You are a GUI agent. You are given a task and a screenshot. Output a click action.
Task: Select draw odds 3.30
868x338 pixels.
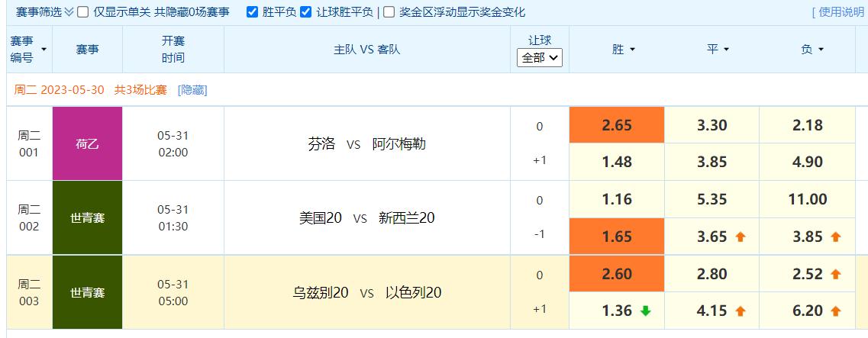[712, 125]
